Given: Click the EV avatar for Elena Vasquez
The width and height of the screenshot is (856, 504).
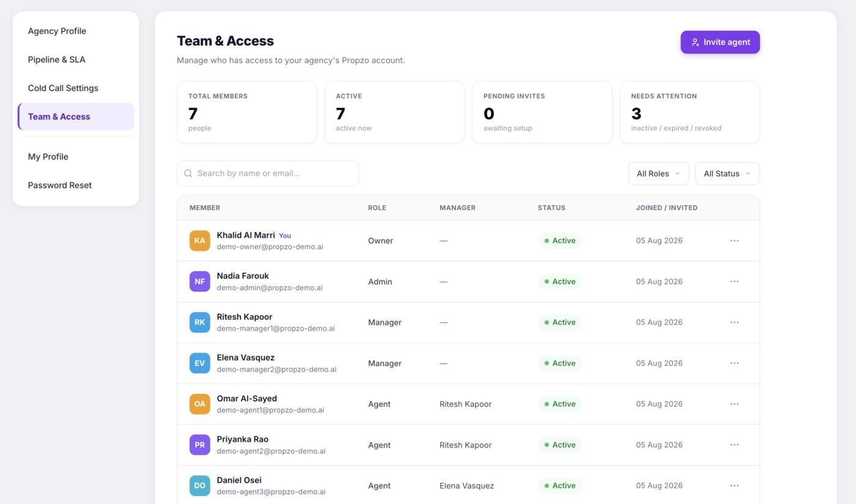Looking at the screenshot, I should (x=200, y=363).
